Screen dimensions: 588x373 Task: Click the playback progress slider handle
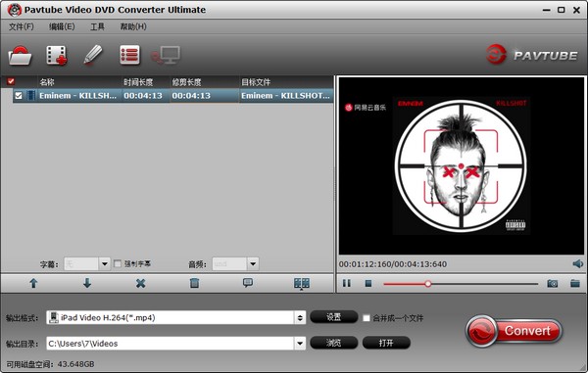(x=428, y=284)
